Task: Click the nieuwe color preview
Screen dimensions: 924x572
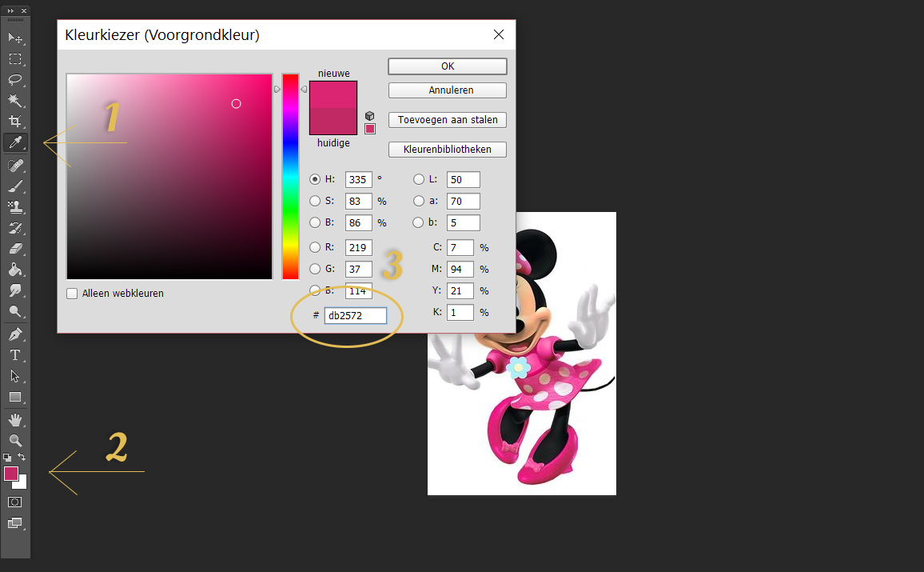Action: 333,94
